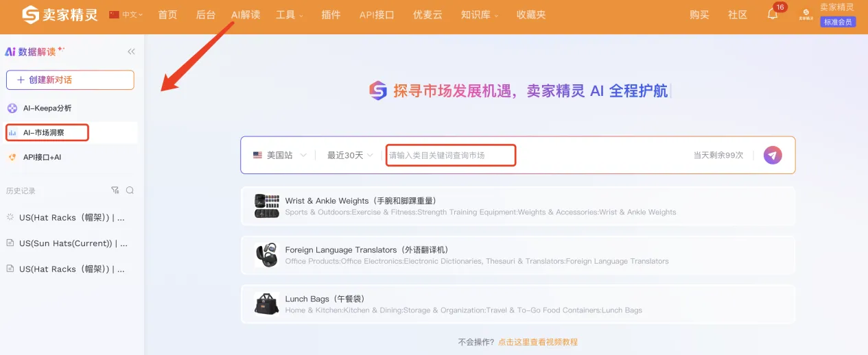Viewport: 868px width, 355px height.
Task: Click the user avatar icon
Action: click(806, 15)
